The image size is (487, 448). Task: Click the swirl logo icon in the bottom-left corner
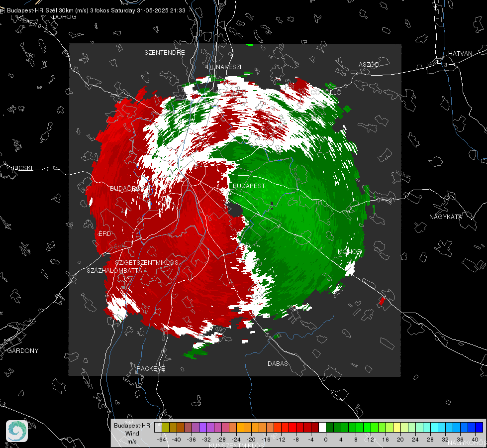(x=17, y=431)
